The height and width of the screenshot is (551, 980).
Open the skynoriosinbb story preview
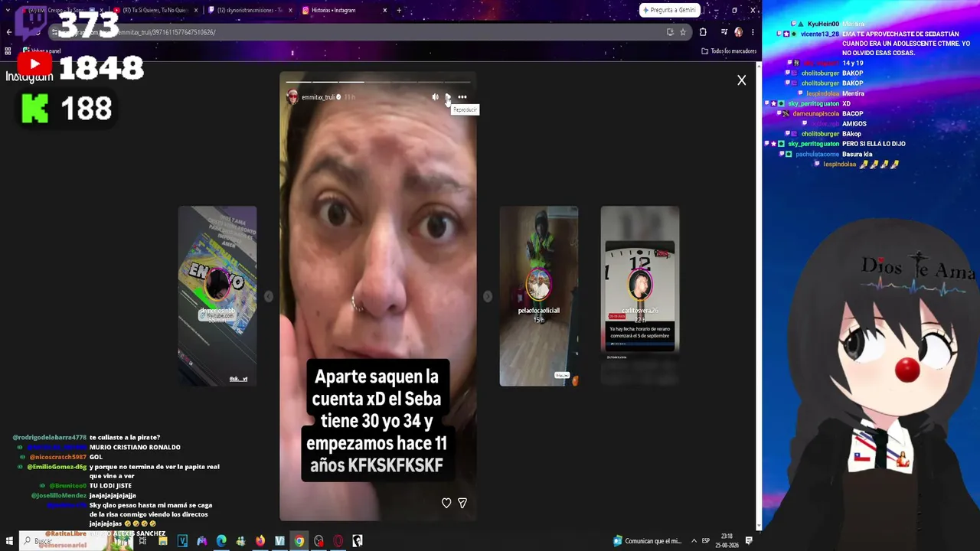pyautogui.click(x=217, y=296)
